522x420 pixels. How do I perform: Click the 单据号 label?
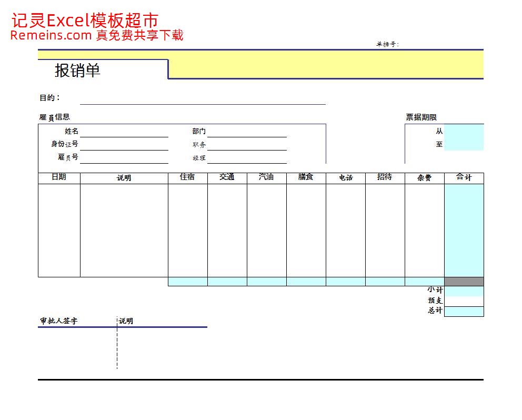coord(387,44)
